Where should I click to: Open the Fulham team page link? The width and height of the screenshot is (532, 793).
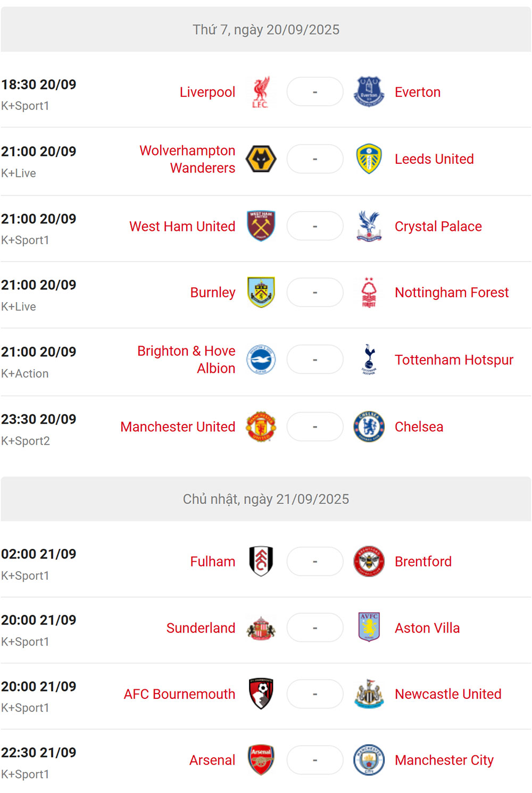tap(213, 562)
